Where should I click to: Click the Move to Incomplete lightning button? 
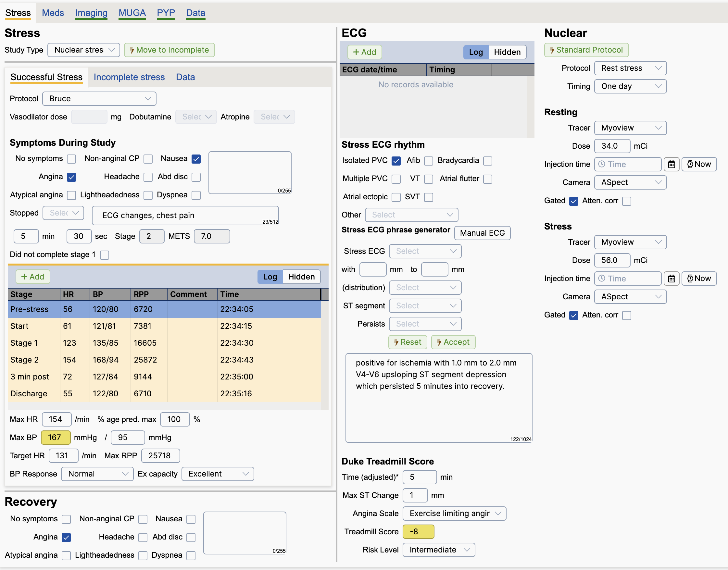(169, 50)
